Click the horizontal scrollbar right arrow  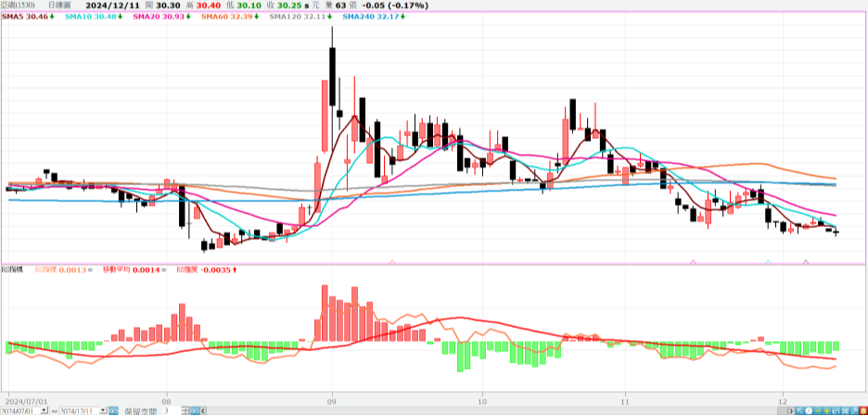point(791,411)
